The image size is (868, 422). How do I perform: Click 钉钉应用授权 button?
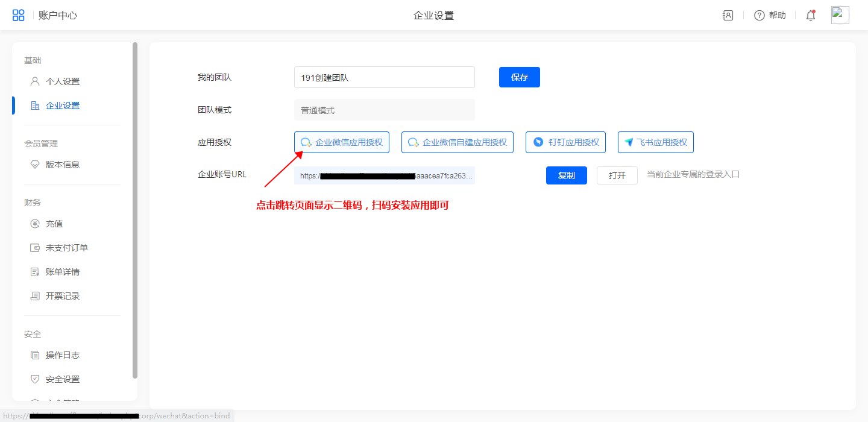coord(565,142)
